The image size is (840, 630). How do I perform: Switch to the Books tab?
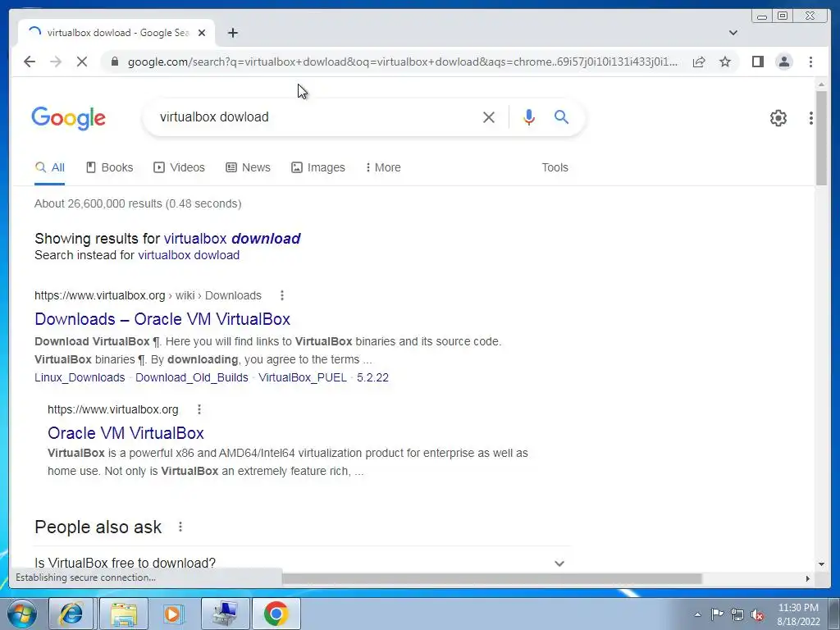pos(109,167)
